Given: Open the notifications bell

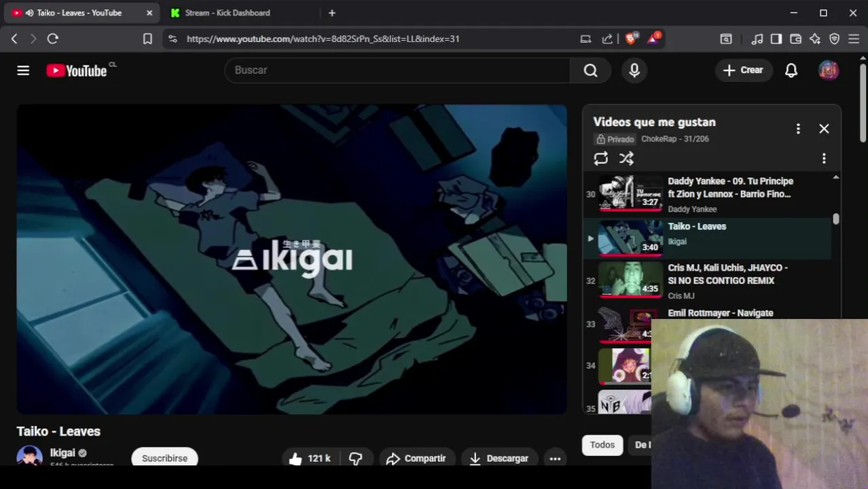Looking at the screenshot, I should 791,70.
